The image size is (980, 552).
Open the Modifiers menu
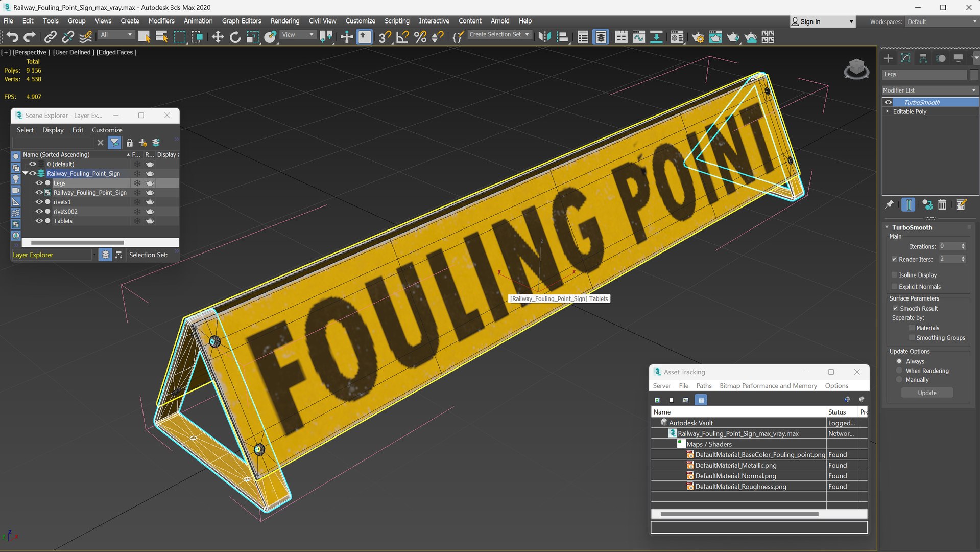(x=161, y=21)
